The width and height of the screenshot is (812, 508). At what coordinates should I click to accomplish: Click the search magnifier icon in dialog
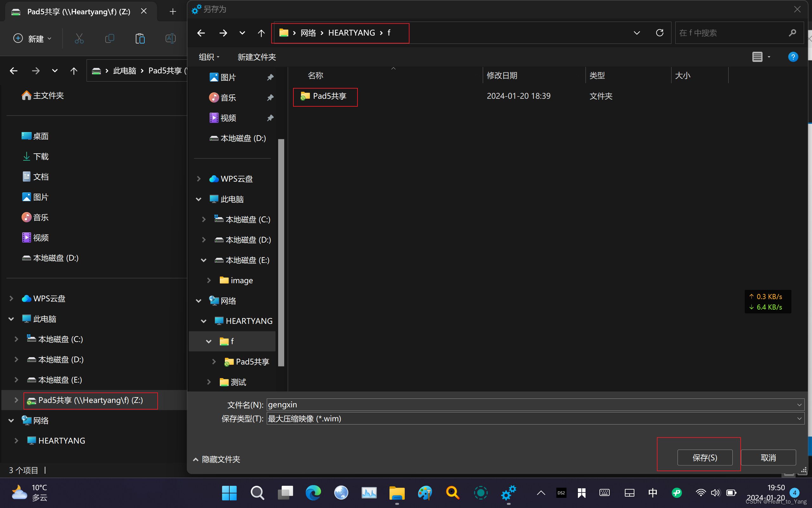coord(793,33)
